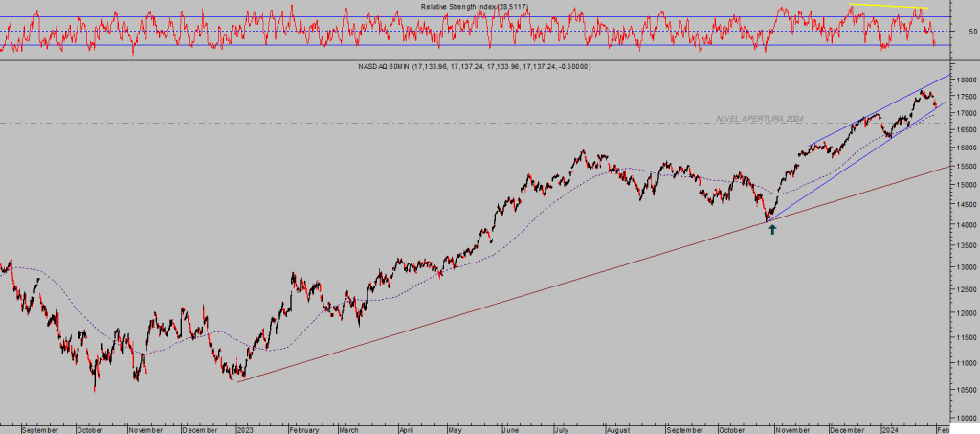Click the NIVEL APERTURA 2024 label
The image size is (980, 434).
click(x=760, y=119)
